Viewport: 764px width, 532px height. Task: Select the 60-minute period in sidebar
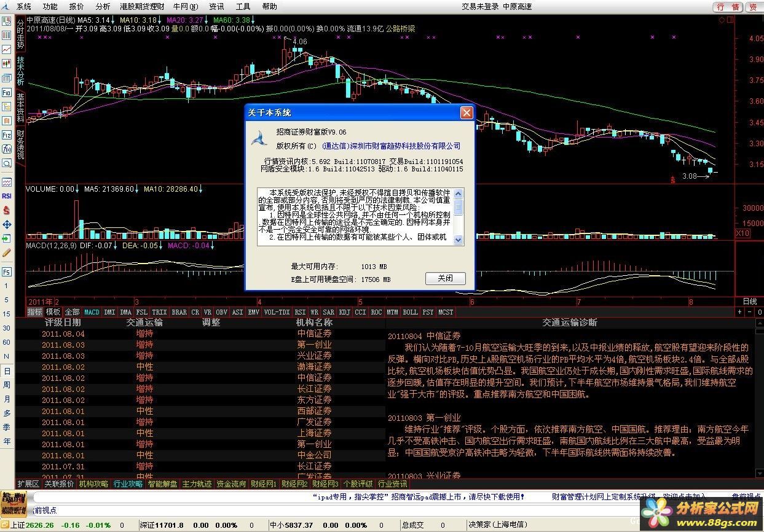[7, 342]
